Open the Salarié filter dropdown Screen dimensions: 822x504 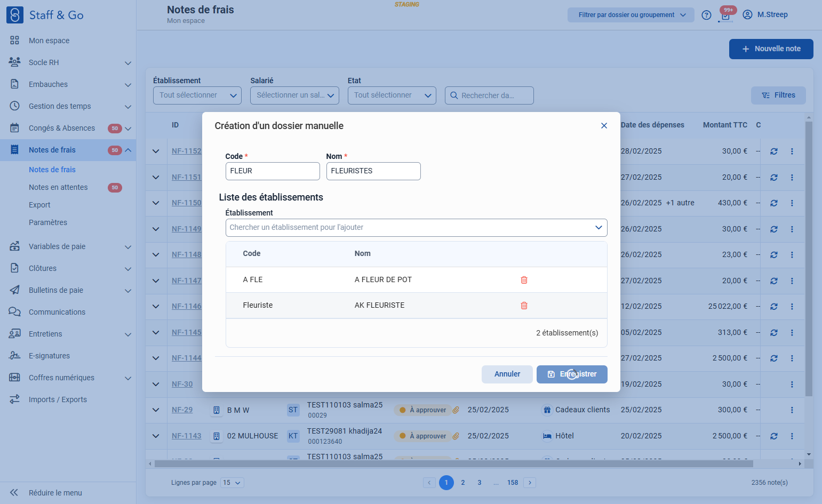294,95
